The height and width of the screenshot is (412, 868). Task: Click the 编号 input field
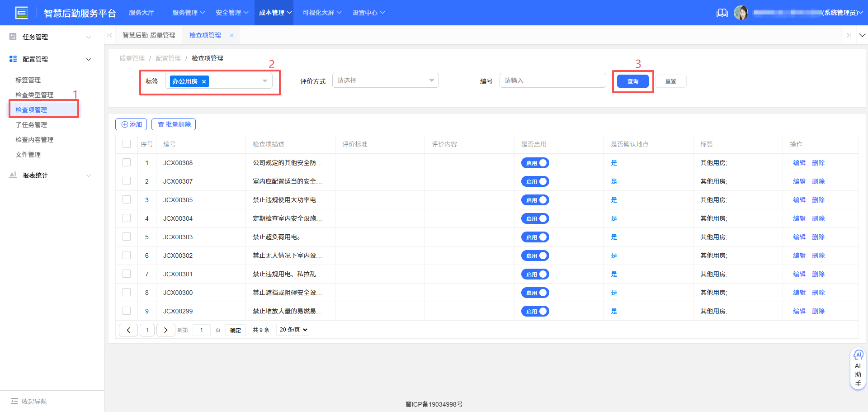point(552,80)
